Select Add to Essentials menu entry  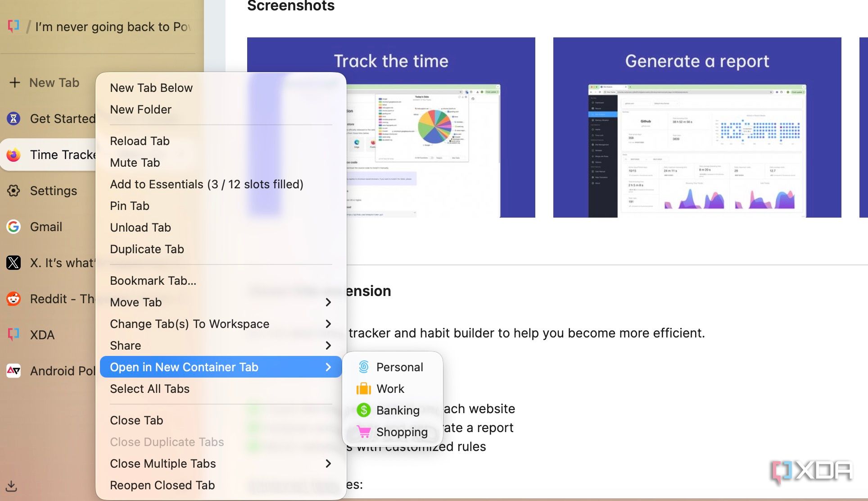point(207,184)
